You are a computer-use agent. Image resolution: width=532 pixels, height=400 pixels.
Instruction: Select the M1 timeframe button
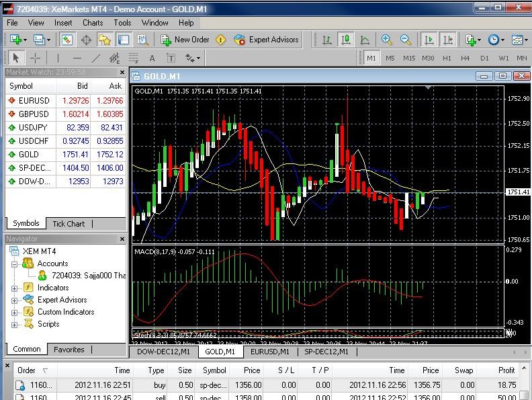click(x=371, y=58)
